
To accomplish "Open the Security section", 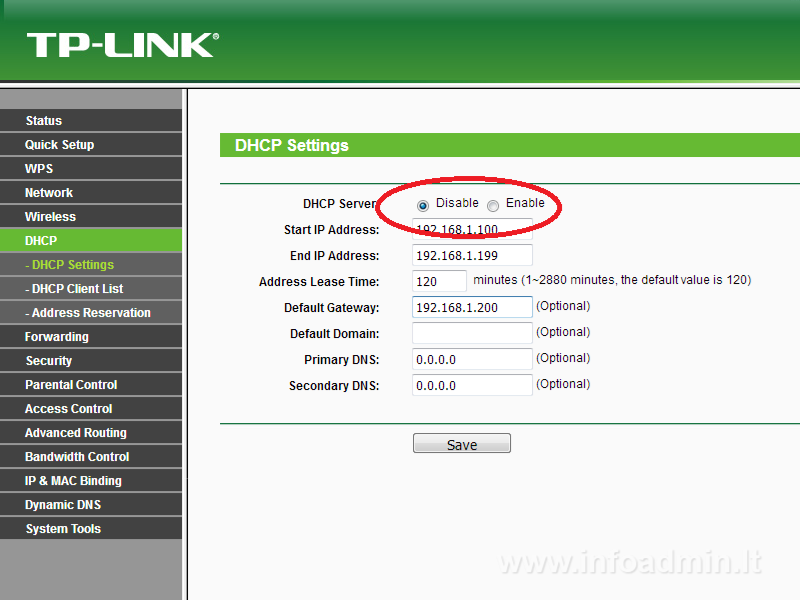I will 91,360.
